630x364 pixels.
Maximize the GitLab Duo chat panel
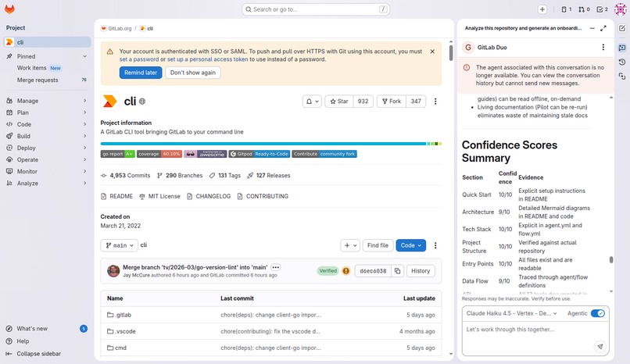coord(603,28)
